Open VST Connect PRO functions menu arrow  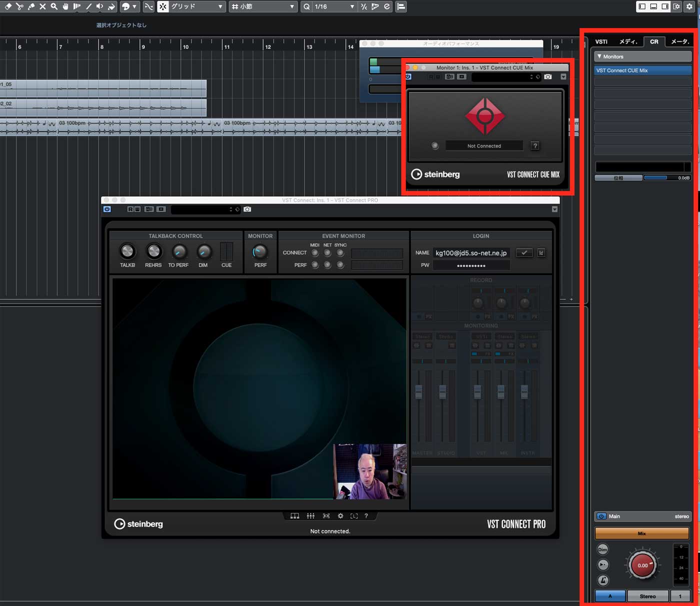point(554,209)
